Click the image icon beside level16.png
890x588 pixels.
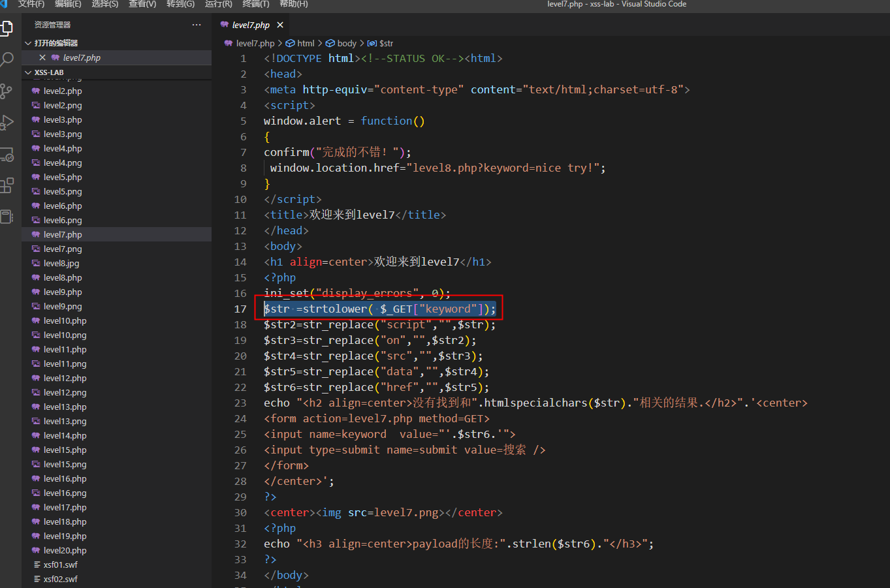click(36, 493)
